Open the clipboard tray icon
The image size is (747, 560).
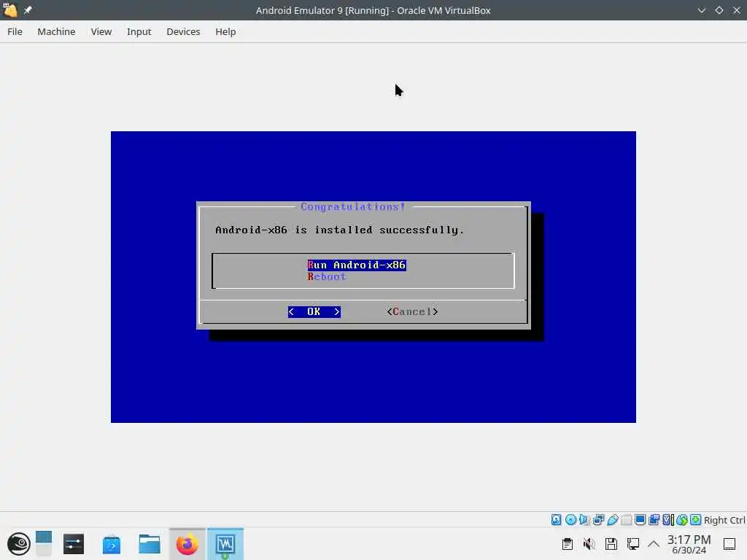click(567, 544)
